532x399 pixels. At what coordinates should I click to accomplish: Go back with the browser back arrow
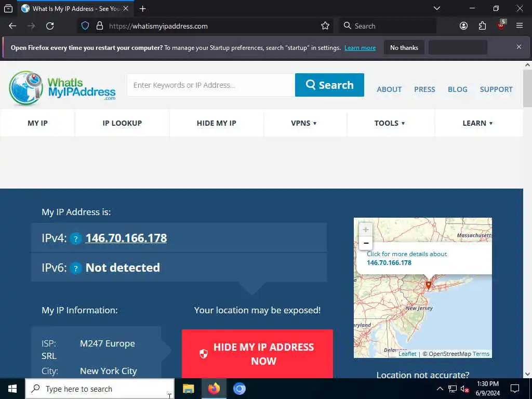[12, 26]
